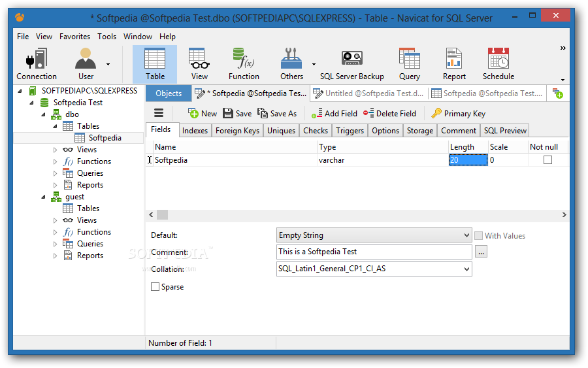The width and height of the screenshot is (588, 368).
Task: Click the New button
Action: (203, 113)
